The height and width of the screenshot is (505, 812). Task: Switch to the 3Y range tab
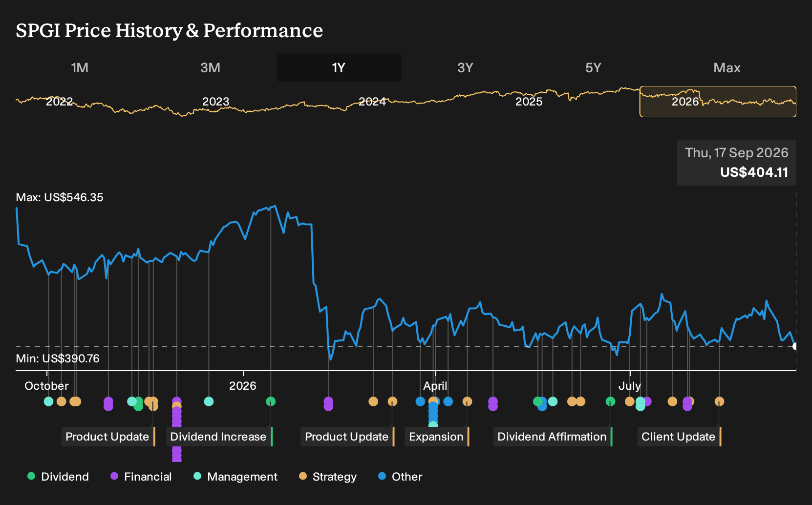point(465,67)
